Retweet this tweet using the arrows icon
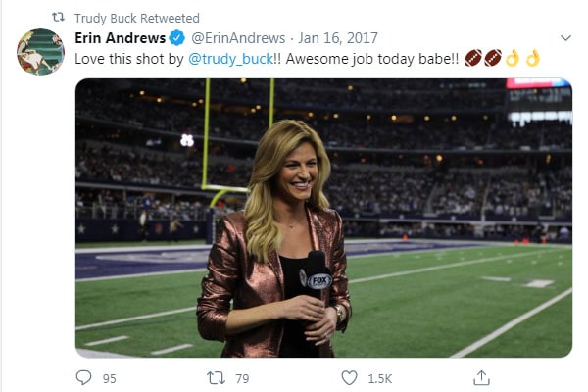Screen dimensions: 588x392 click(x=216, y=377)
